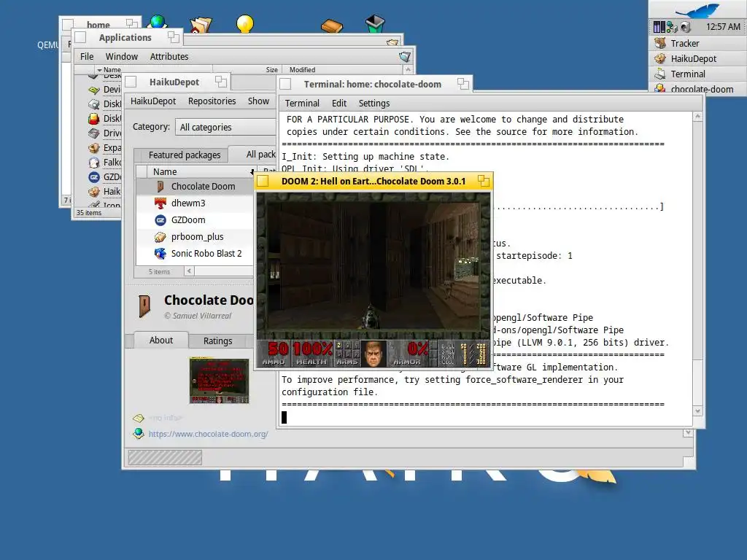Select the dhewm3 package row
Screen dimensions: 747x560
click(x=195, y=203)
